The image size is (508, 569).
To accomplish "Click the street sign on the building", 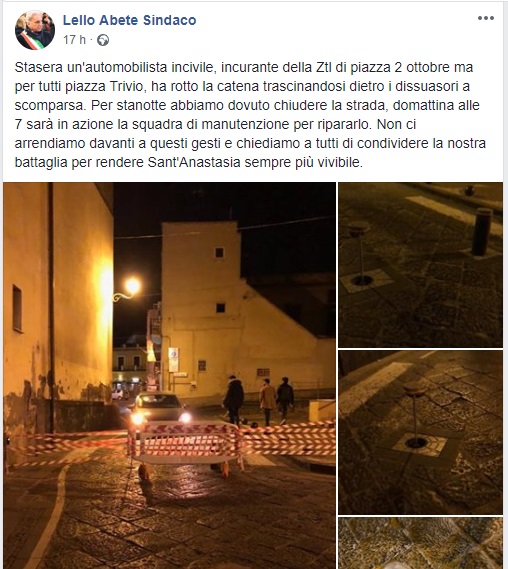I will click(x=173, y=360).
